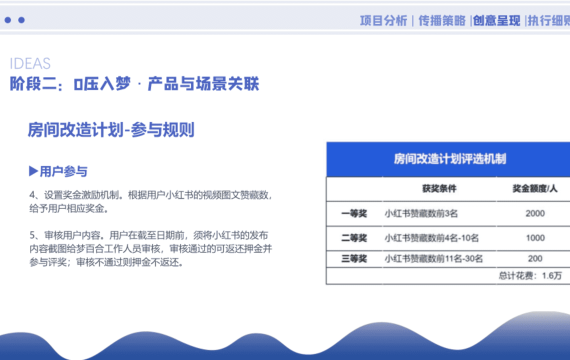The width and height of the screenshot is (570, 360).
Task: Click the 获奖条件 column header
Action: pos(439,188)
